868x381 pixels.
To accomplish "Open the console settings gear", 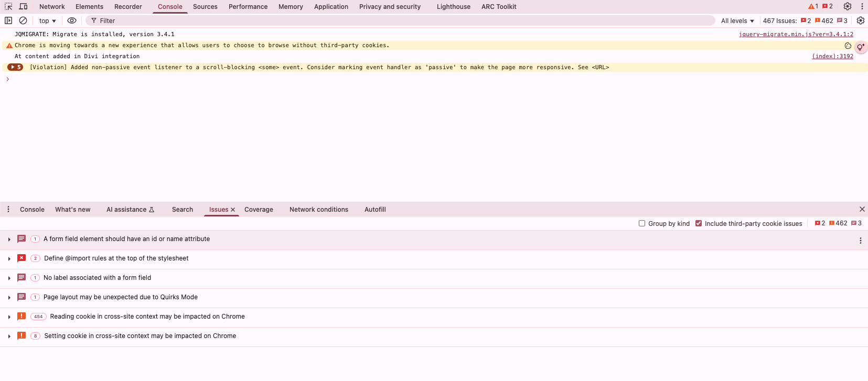I will point(860,20).
